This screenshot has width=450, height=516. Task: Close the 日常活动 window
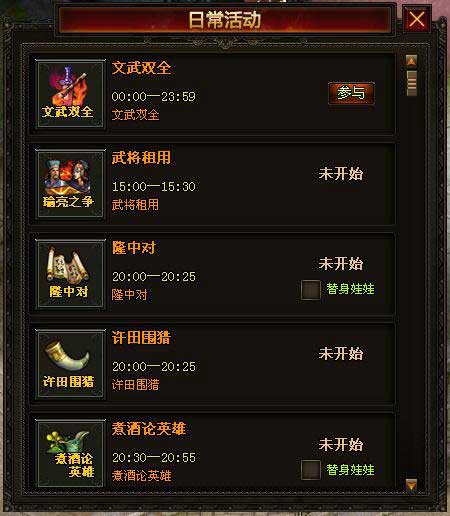point(417,19)
